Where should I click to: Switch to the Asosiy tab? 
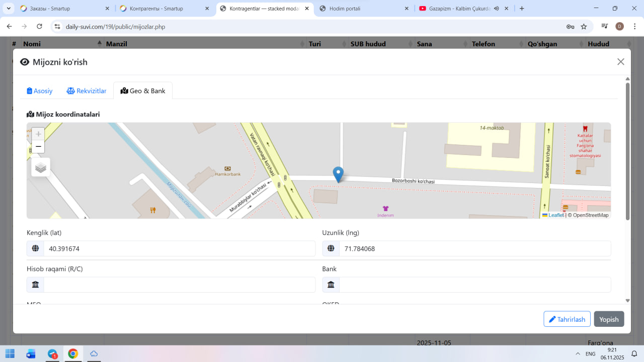coord(40,91)
